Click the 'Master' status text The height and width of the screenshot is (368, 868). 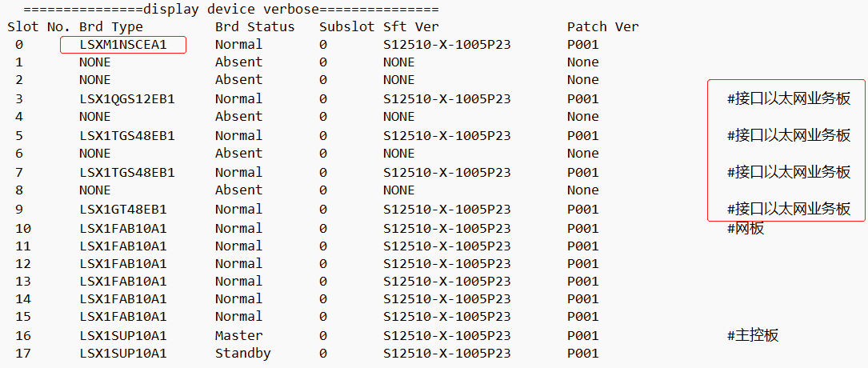[x=238, y=335]
